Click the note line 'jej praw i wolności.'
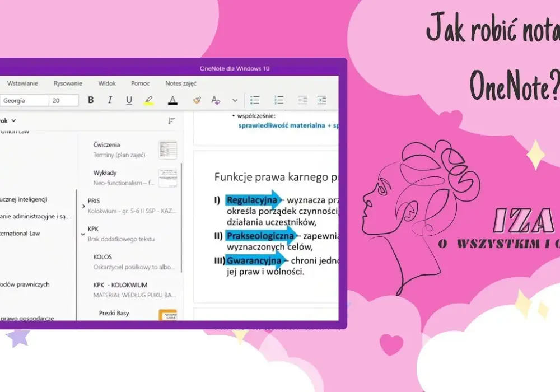This screenshot has width=560, height=392. click(x=265, y=272)
